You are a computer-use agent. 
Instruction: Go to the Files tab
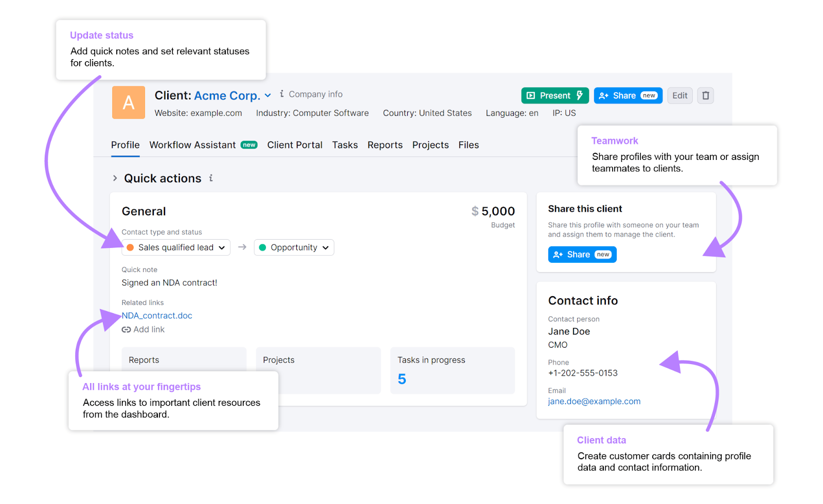point(468,145)
